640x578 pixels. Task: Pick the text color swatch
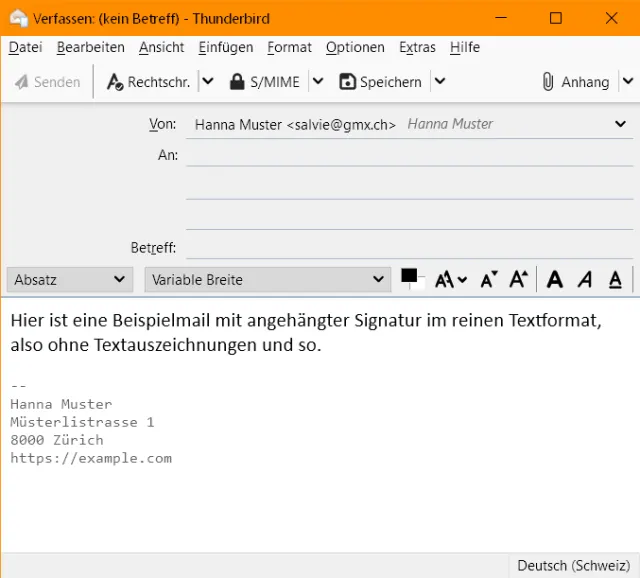(x=409, y=276)
